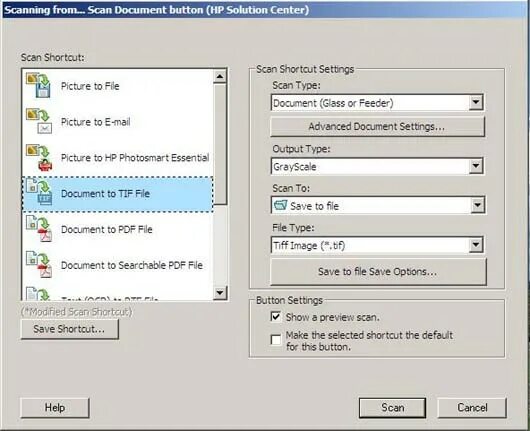Click the Picture to File shortcut icon
Screen dimensions: 530x431
pos(39,85)
